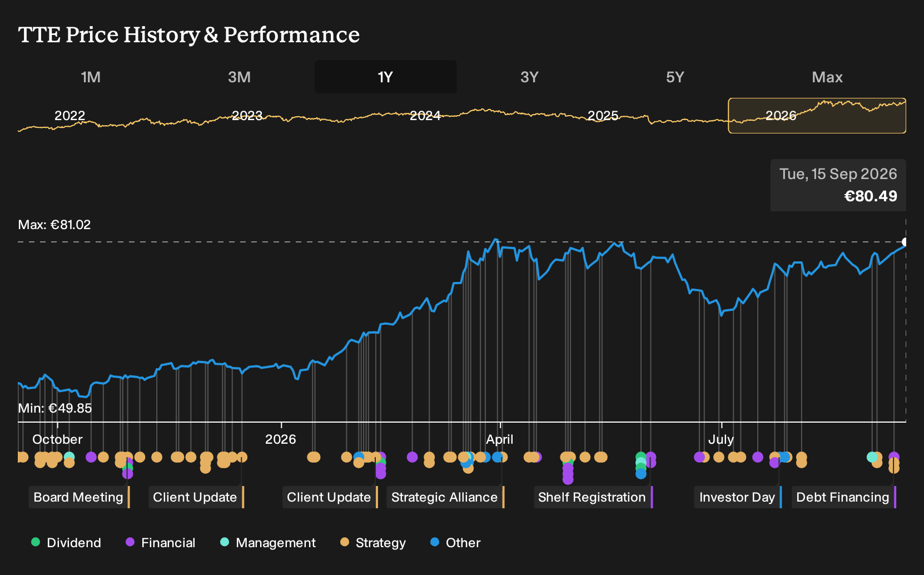Click the teal Management event dot near October

(69, 457)
